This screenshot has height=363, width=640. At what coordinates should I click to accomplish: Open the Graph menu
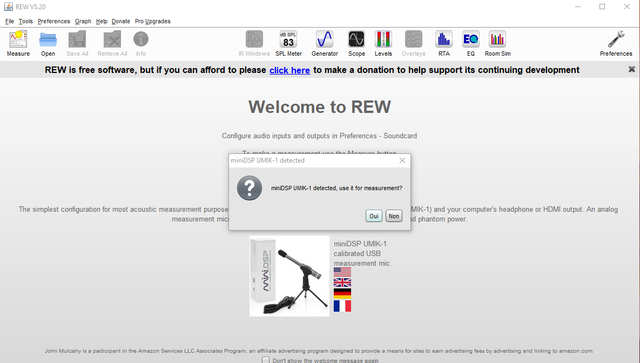83,21
